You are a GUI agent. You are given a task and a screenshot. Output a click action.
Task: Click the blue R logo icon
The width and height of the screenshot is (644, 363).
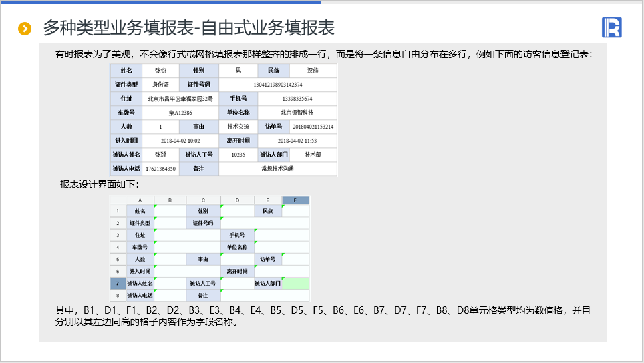611,27
